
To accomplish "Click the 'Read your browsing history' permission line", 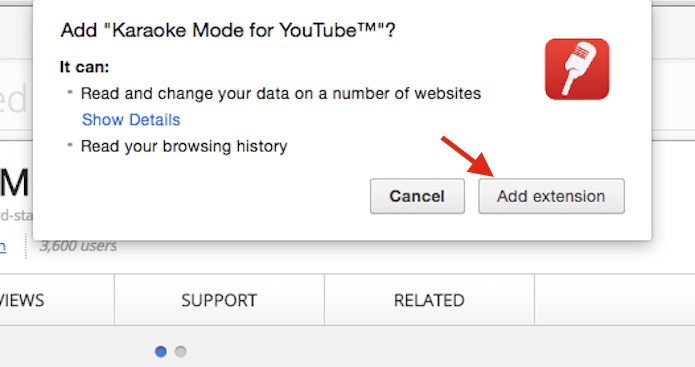I will coord(184,146).
